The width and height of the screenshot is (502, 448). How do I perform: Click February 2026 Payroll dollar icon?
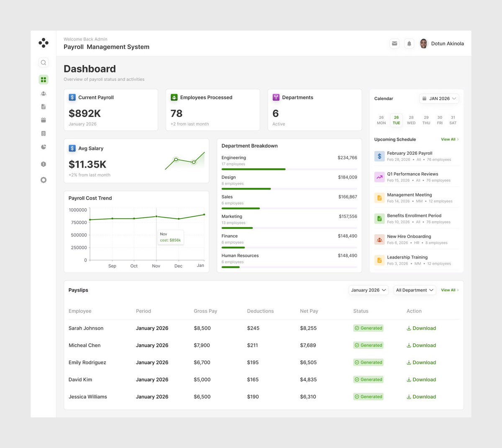(379, 156)
